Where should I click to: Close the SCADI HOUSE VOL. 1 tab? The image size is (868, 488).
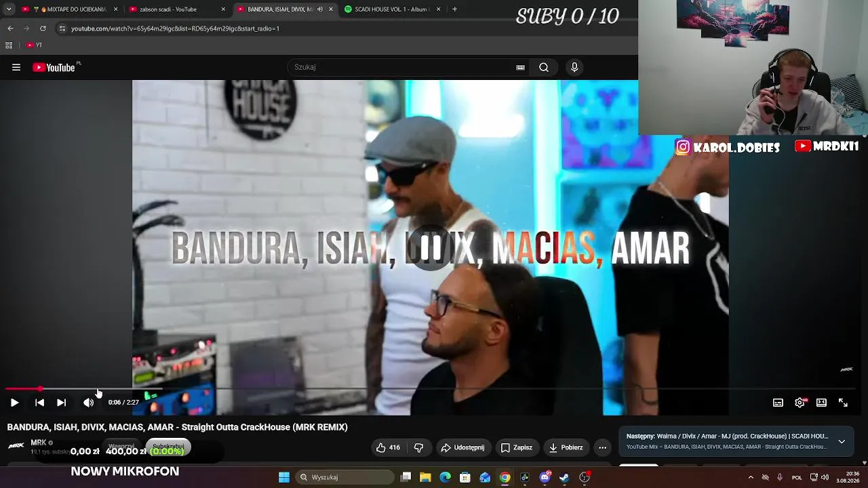pos(438,9)
